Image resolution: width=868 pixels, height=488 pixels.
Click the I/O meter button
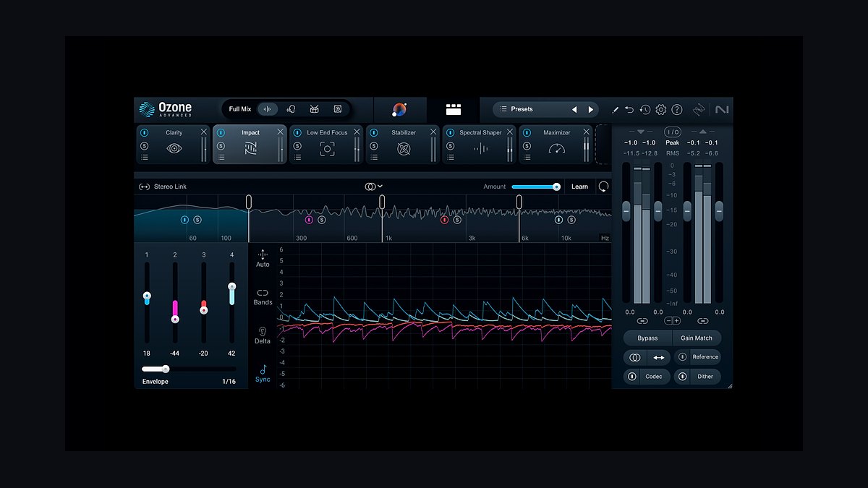pyautogui.click(x=673, y=132)
